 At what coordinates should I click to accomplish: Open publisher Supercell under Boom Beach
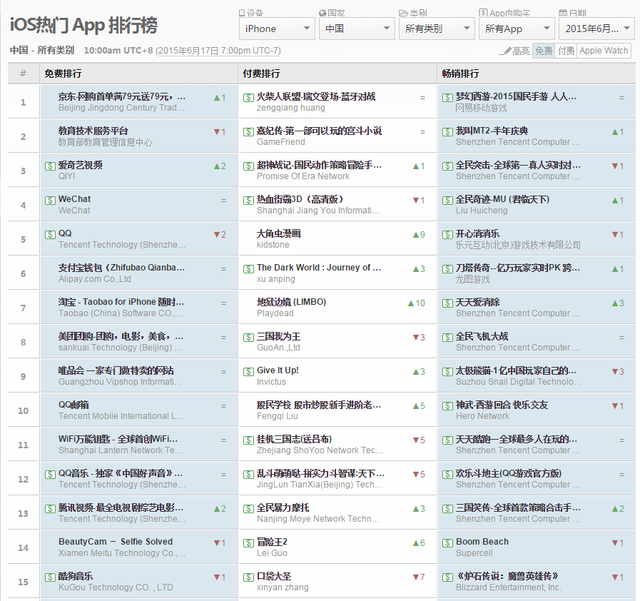coord(474,553)
